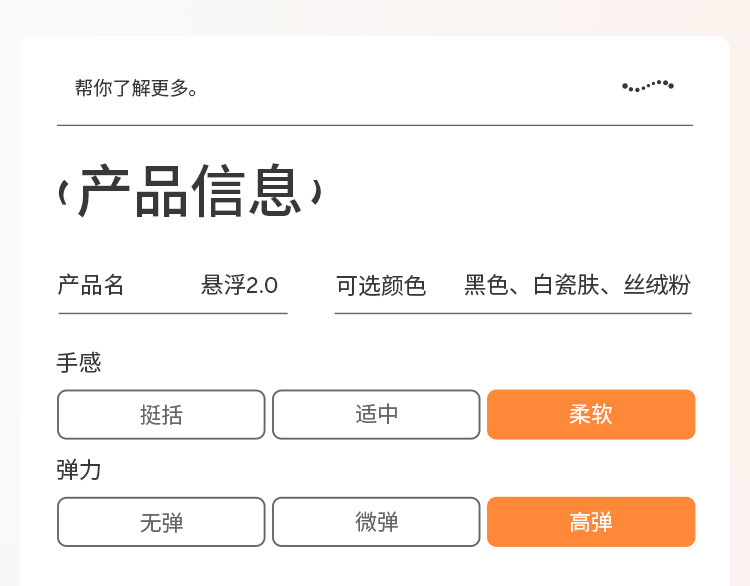Choose the 微弹 elasticity option
This screenshot has height=586, width=750.
click(x=376, y=522)
